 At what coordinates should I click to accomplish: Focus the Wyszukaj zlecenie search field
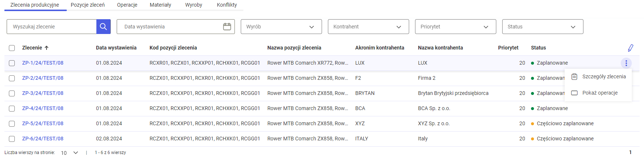pyautogui.click(x=52, y=27)
